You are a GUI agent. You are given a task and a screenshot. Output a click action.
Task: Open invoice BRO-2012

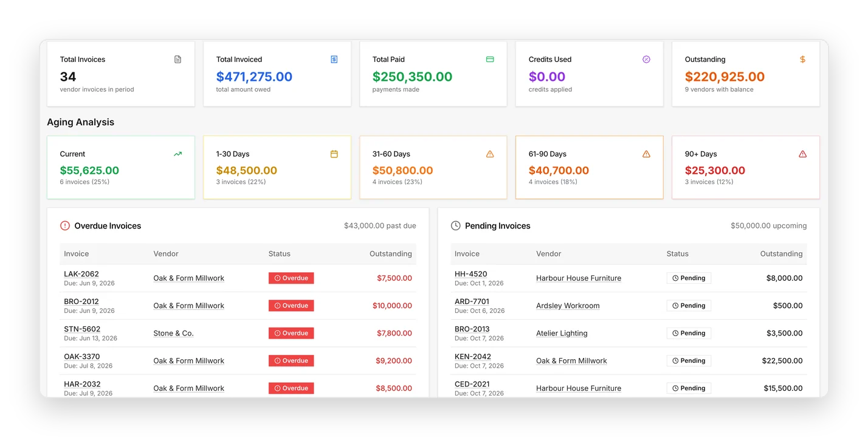click(81, 301)
